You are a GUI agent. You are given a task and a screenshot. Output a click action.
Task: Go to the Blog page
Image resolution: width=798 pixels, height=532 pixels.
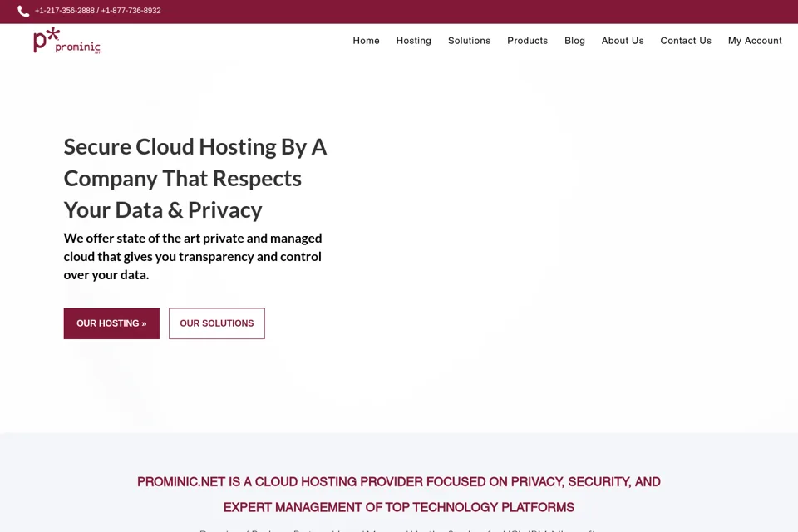tap(574, 41)
